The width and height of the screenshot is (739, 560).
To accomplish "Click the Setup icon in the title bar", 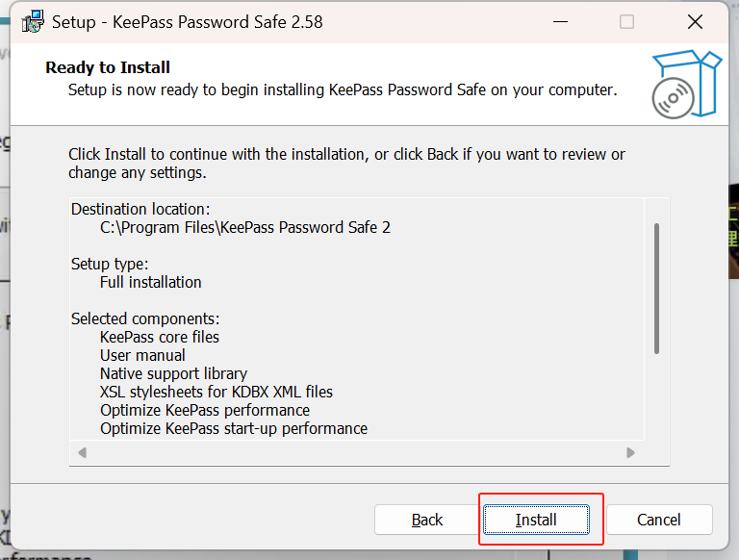I will pyautogui.click(x=33, y=21).
